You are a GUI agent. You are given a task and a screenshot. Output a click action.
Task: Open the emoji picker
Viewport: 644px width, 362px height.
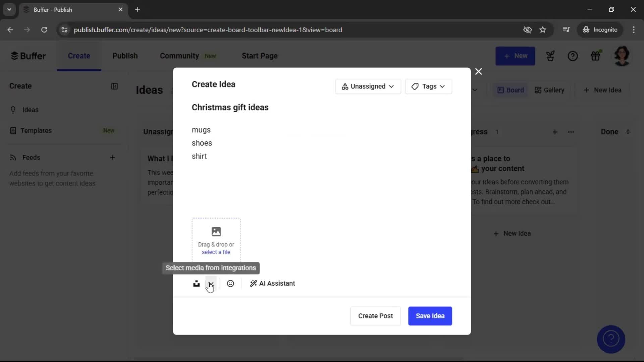pyautogui.click(x=231, y=283)
